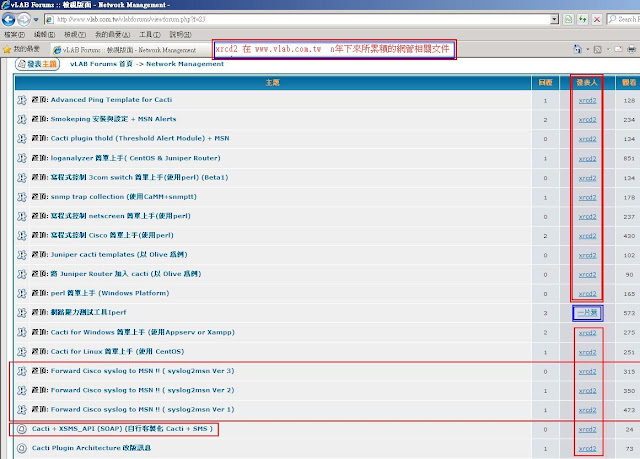Open the vLAB Forums 首頁 breadcrumb link
The width and height of the screenshot is (640, 459).
pos(101,64)
